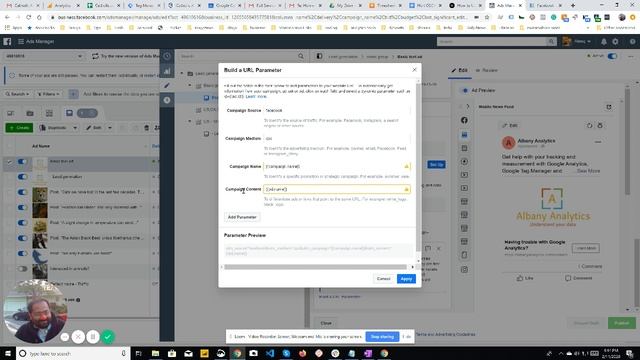Click the Campaign Content input field
640x360 pixels.
point(337,189)
